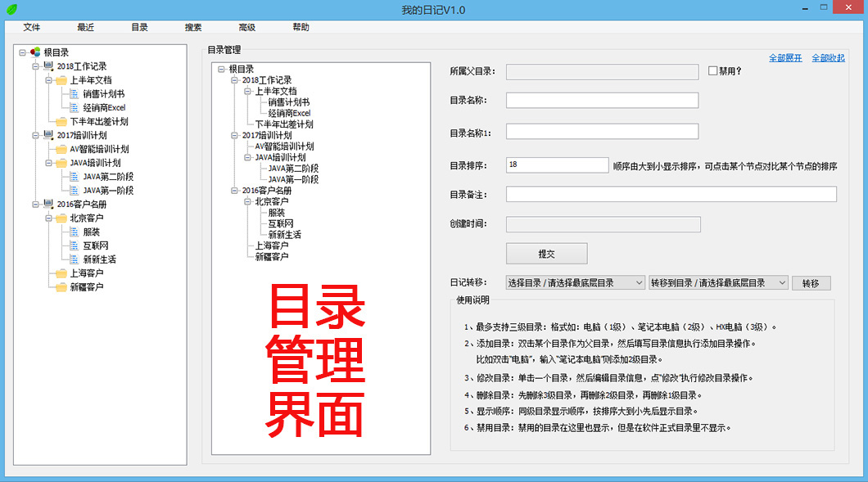Select 新新生活 in the 目录管理 tree
868x482 pixels.
coord(284,235)
